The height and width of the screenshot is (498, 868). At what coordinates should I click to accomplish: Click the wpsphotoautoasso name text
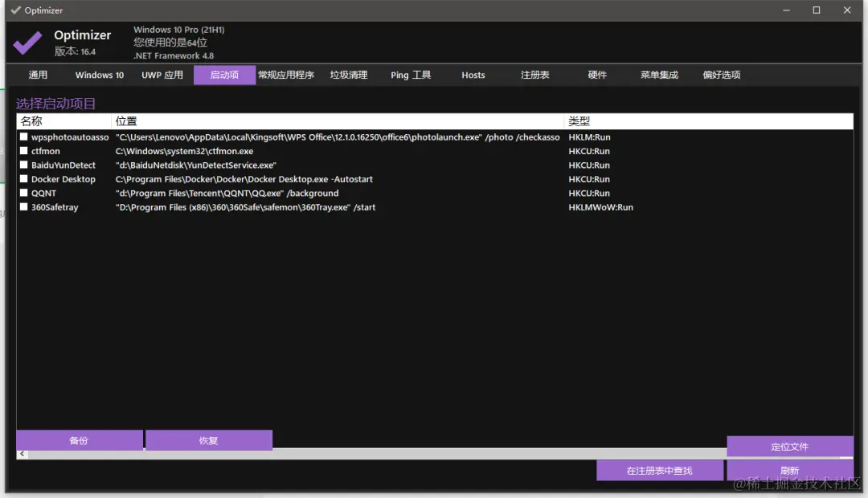[70, 137]
